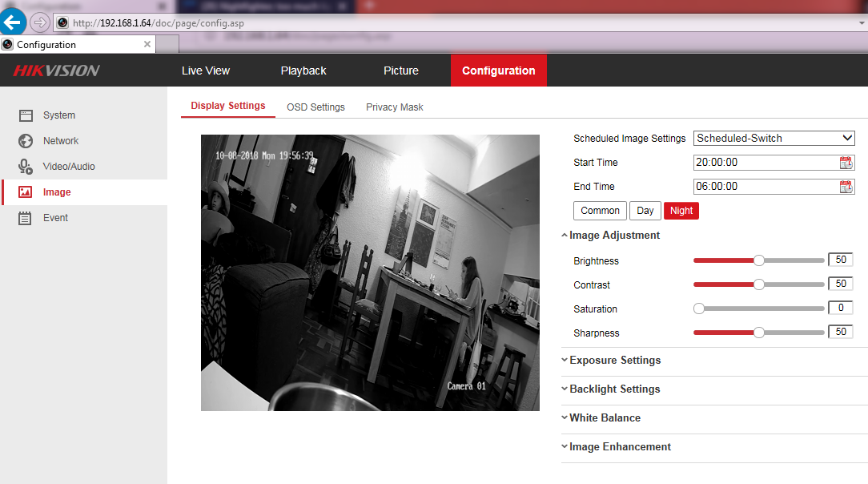
Task: Open the Privacy Mask tab
Action: (x=394, y=107)
